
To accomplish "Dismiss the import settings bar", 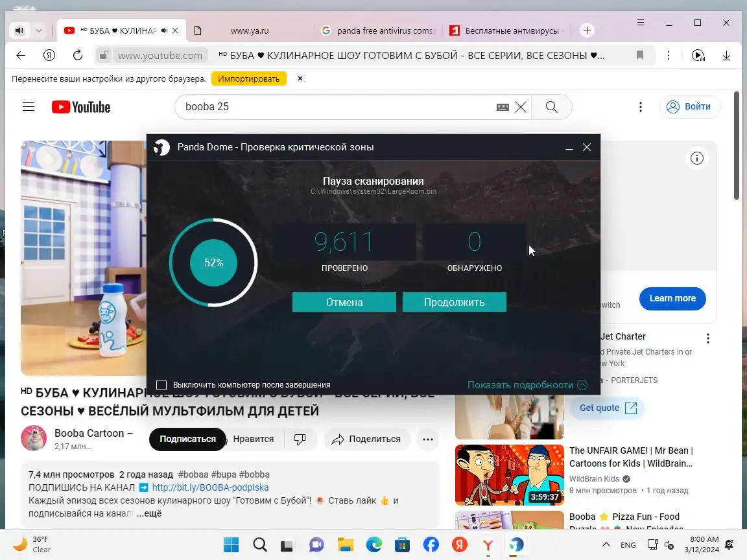I will point(300,78).
